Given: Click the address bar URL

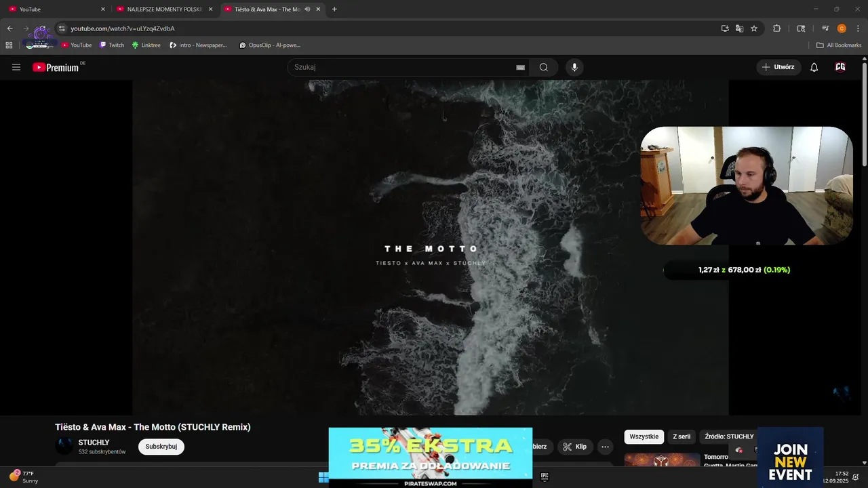Looking at the screenshot, I should [x=123, y=28].
